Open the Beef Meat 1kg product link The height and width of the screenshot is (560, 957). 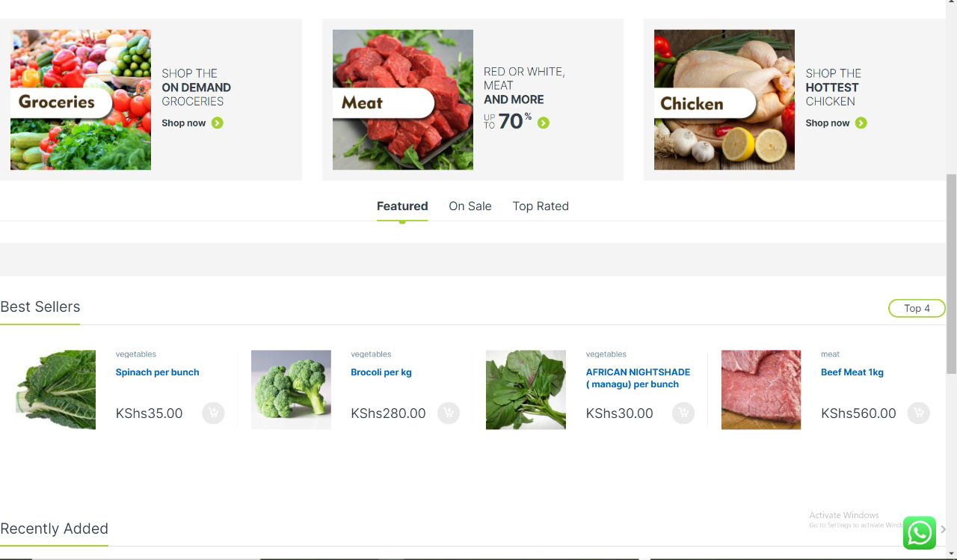[x=852, y=372]
